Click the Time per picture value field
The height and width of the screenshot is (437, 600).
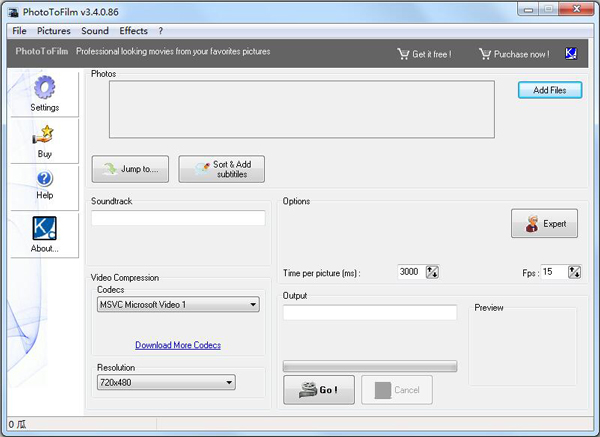coord(411,272)
